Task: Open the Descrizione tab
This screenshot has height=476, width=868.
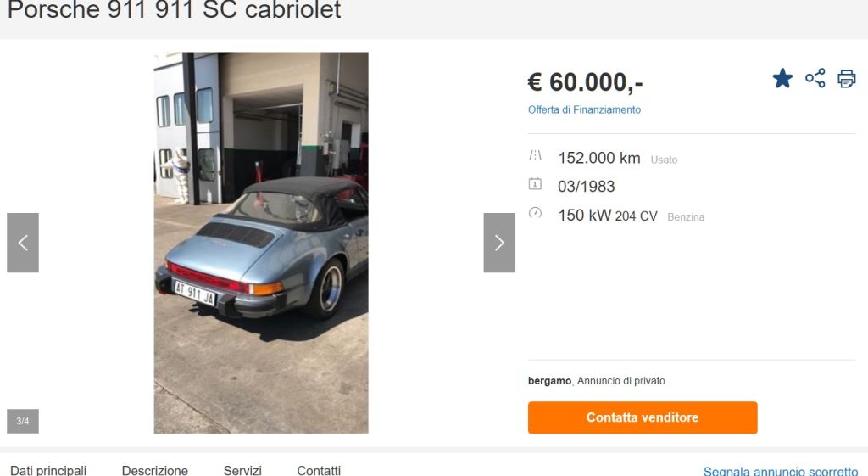Action: pyautogui.click(x=155, y=470)
